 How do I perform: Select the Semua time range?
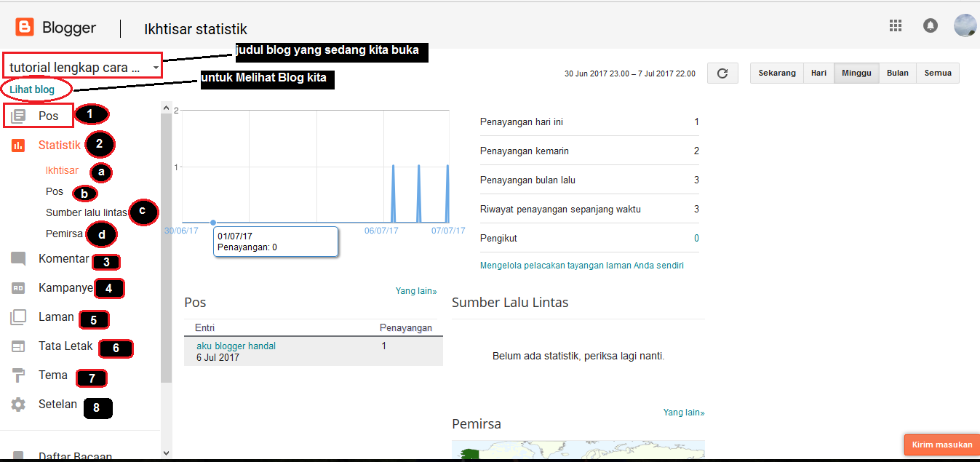(x=938, y=73)
